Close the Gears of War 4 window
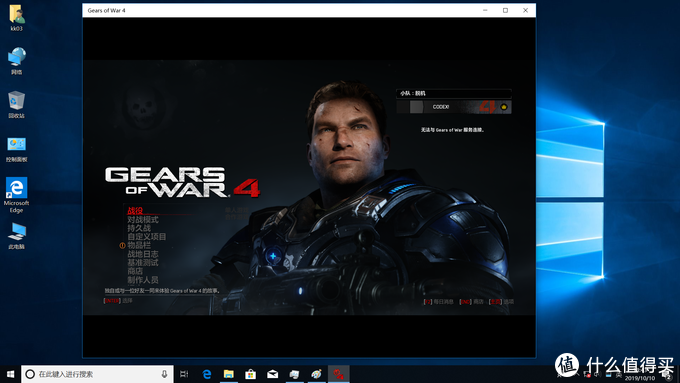 tap(525, 10)
